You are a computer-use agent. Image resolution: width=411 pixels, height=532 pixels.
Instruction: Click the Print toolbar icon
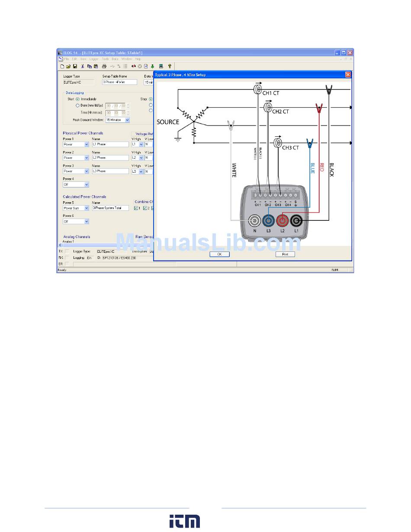(104, 66)
